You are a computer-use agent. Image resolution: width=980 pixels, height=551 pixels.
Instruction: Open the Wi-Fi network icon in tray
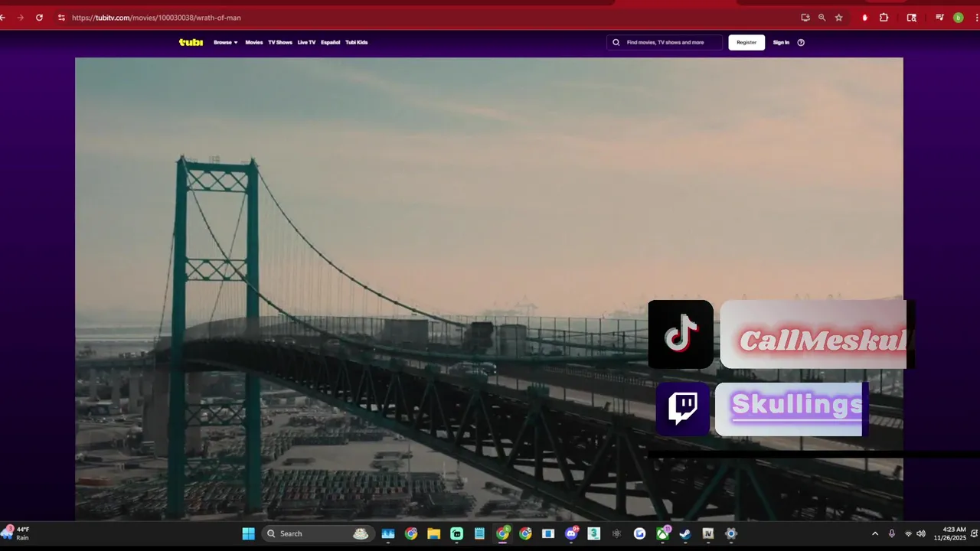(x=908, y=533)
